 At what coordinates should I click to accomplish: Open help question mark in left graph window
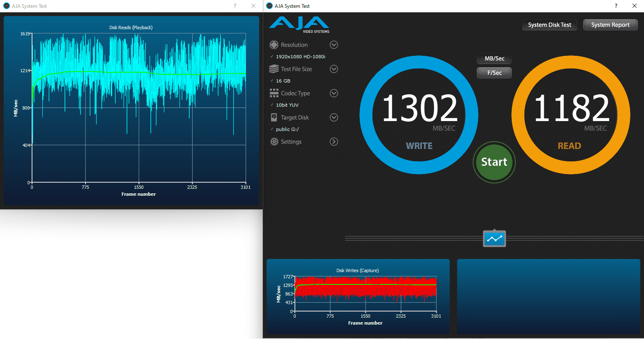point(235,6)
